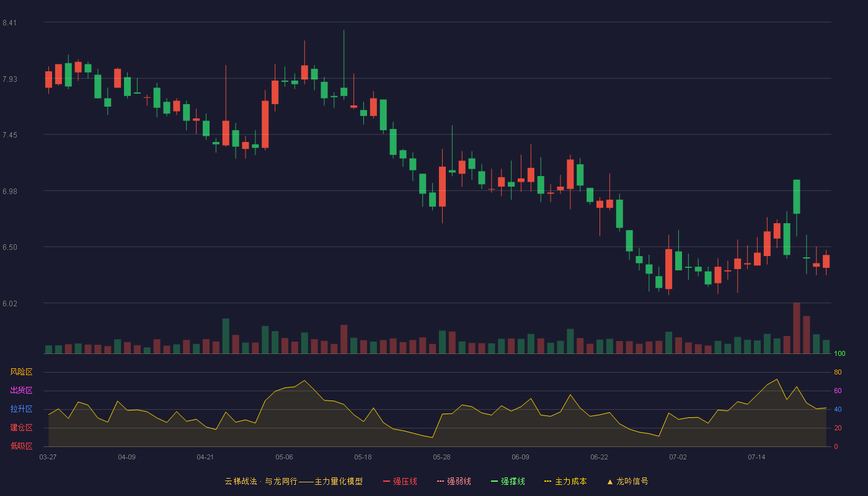The height and width of the screenshot is (496, 868).
Task: Click the 06-22 date label
Action: click(x=599, y=457)
